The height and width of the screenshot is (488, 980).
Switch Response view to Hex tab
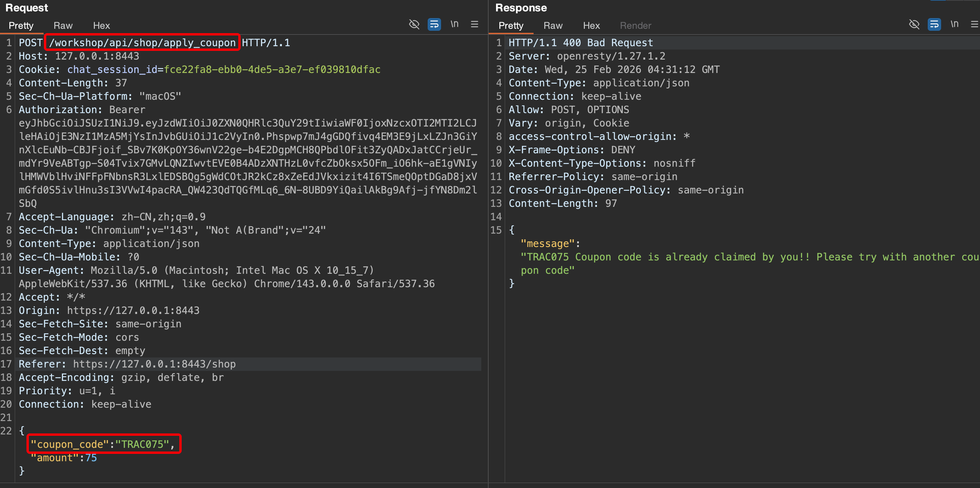(591, 25)
